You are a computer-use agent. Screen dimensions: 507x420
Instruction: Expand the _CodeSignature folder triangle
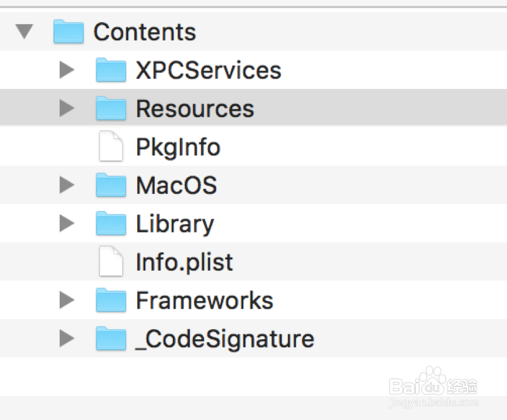tap(67, 339)
